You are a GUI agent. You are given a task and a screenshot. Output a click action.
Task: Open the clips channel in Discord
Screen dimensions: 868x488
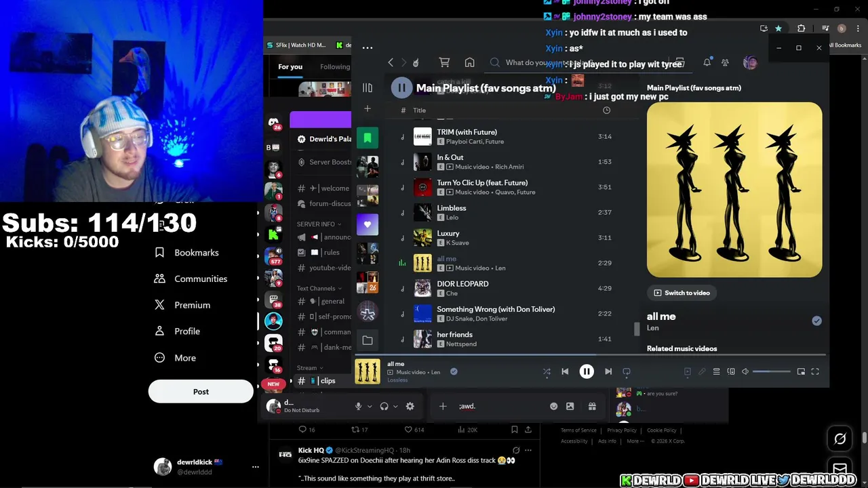point(321,381)
